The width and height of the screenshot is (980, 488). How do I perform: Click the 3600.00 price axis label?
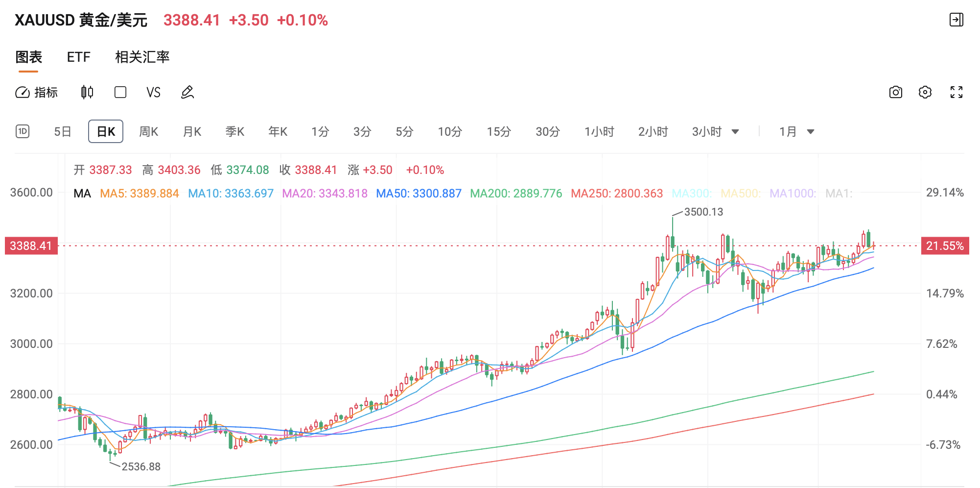click(x=31, y=192)
